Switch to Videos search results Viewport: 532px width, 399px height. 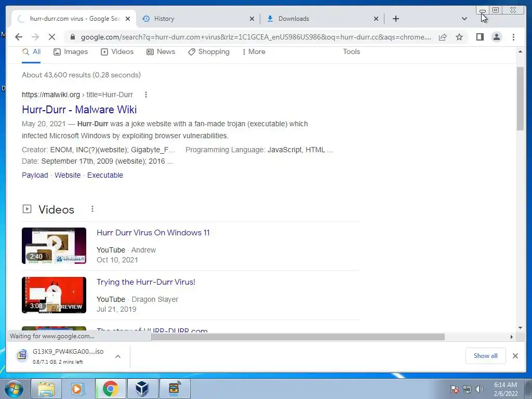117,52
